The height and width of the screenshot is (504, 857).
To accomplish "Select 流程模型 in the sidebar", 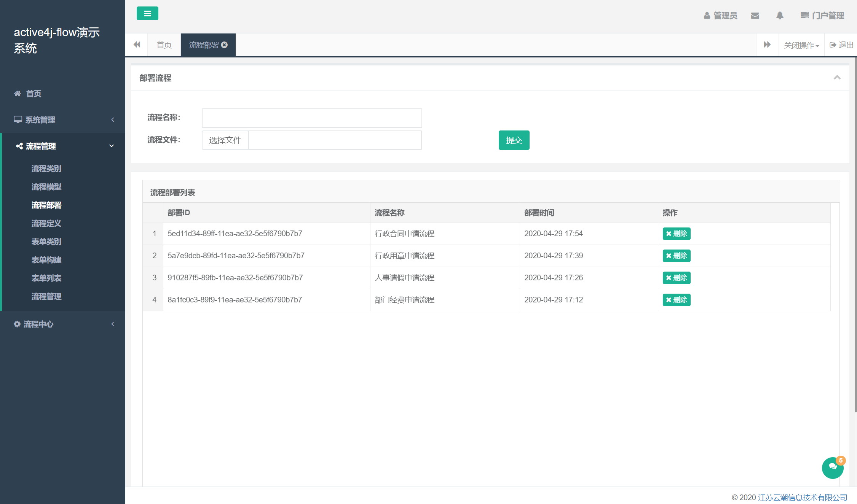I will click(46, 187).
